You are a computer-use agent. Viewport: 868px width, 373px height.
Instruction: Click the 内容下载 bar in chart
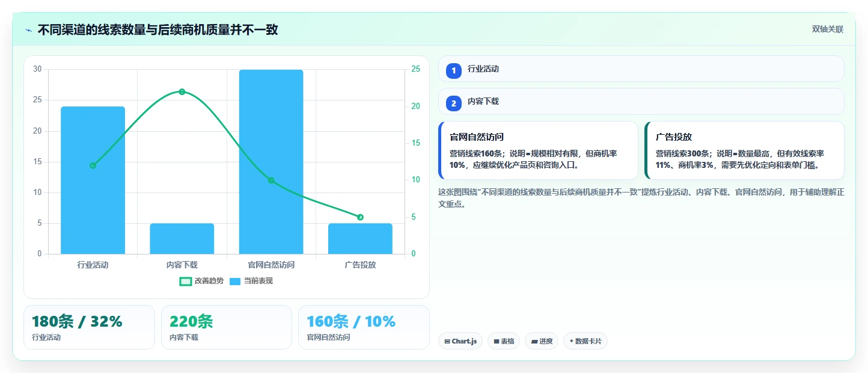[x=182, y=238]
